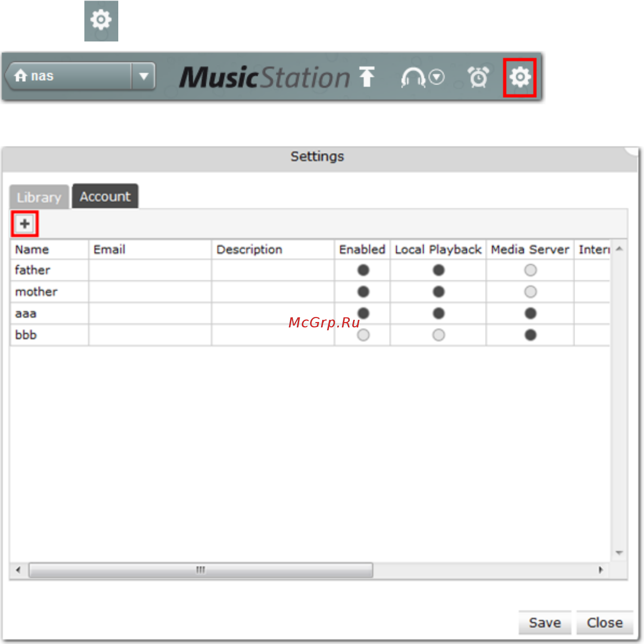Click the Description column header
Screen dimensions: 644x644
(x=273, y=250)
